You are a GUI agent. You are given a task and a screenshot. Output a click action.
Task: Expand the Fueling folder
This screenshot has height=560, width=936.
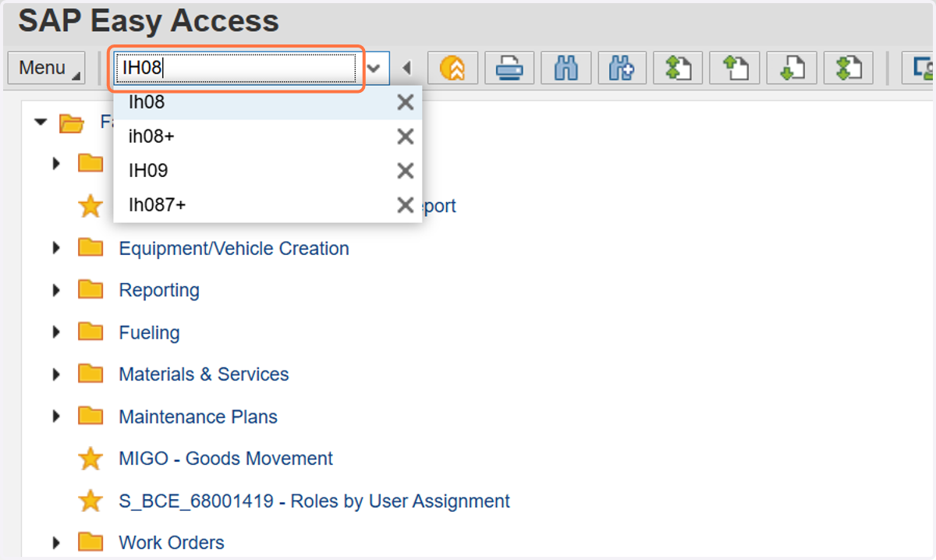56,332
